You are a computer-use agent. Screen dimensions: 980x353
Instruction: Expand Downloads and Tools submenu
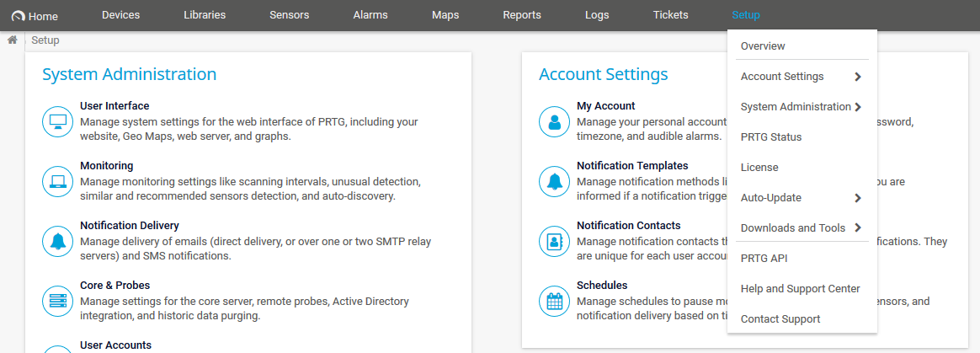tap(857, 228)
